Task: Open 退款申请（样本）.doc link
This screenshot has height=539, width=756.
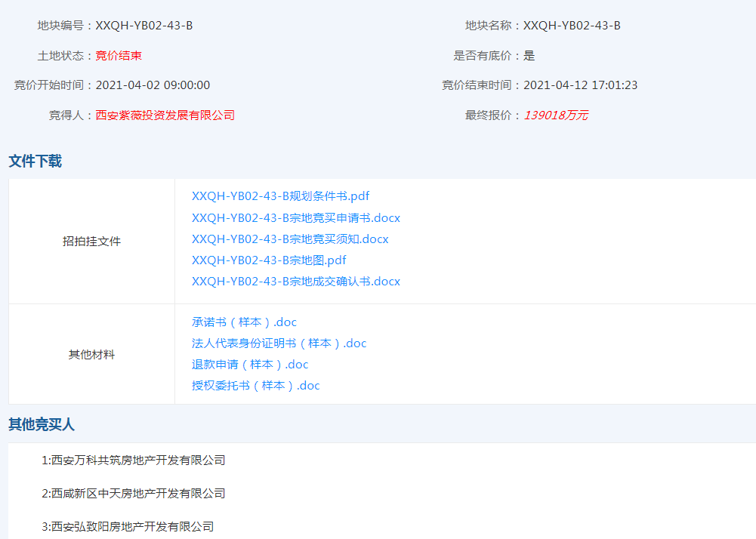Action: 250,365
